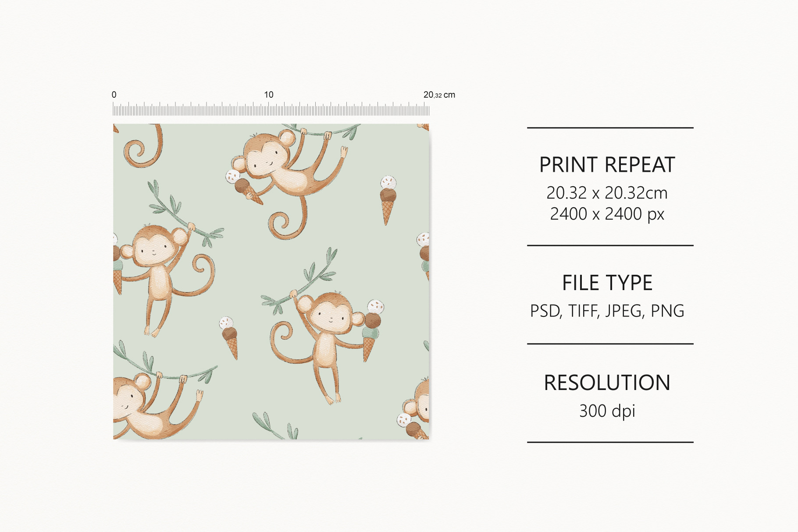Click the leafy vine branch in pattern center
Screen dimensions: 798x532
302,281
